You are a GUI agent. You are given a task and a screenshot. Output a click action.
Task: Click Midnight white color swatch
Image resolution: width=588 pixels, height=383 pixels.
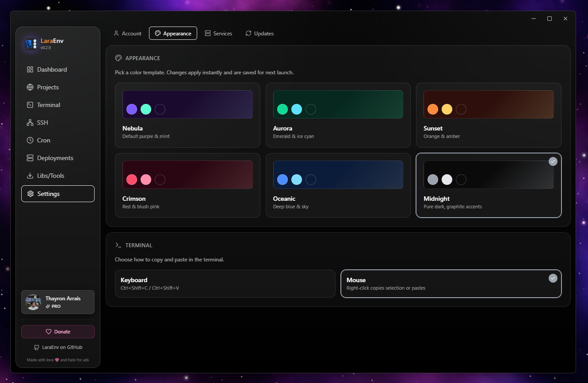(447, 180)
